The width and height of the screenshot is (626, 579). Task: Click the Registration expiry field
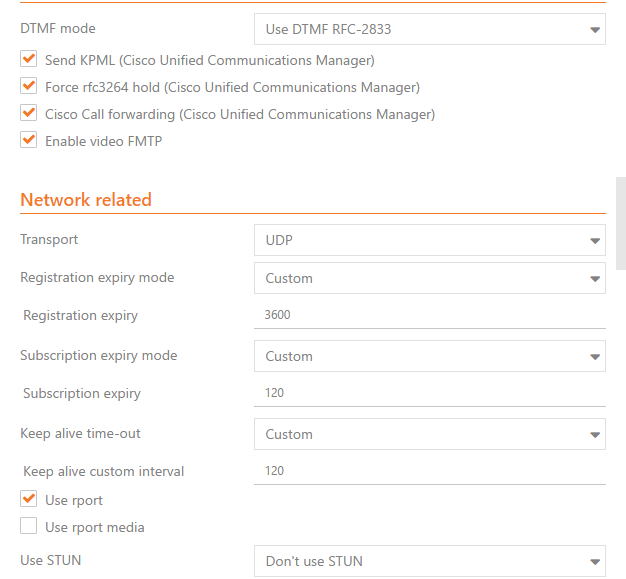click(x=428, y=315)
